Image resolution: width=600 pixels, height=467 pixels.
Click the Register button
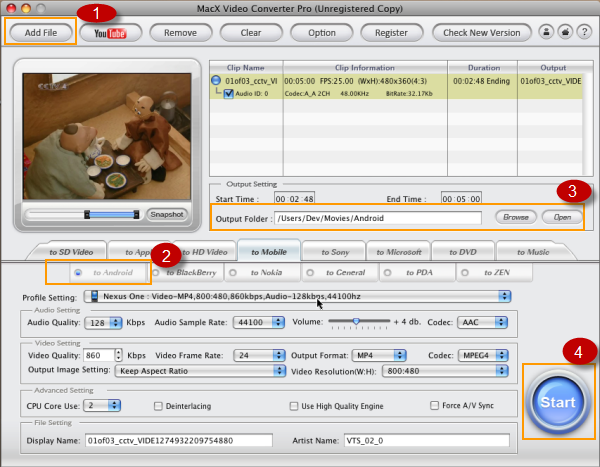pos(391,33)
